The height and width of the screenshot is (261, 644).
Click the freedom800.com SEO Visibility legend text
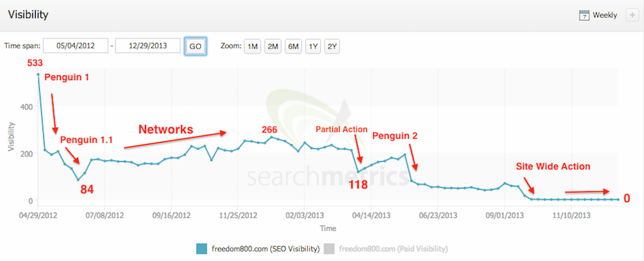tap(265, 249)
